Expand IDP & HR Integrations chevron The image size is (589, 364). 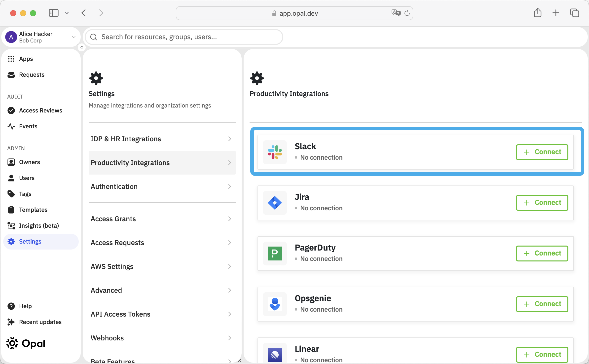click(x=230, y=139)
